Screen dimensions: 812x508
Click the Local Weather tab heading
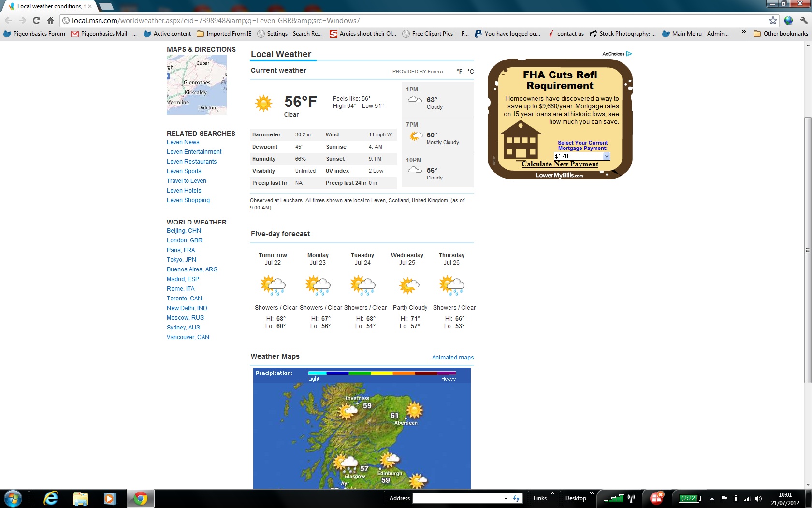click(x=281, y=54)
